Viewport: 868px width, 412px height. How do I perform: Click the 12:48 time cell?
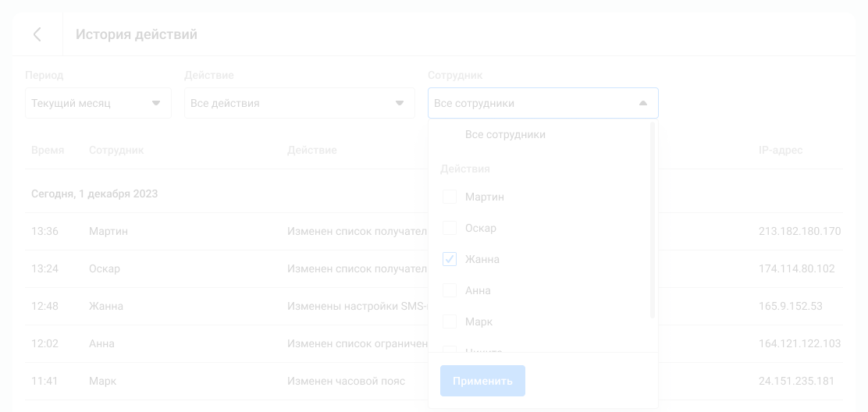(x=44, y=307)
